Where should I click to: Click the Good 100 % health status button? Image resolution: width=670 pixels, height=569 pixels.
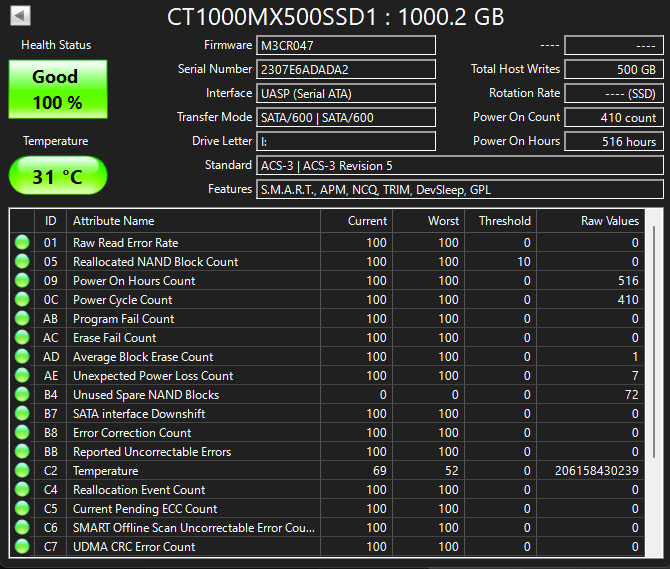pyautogui.click(x=58, y=89)
